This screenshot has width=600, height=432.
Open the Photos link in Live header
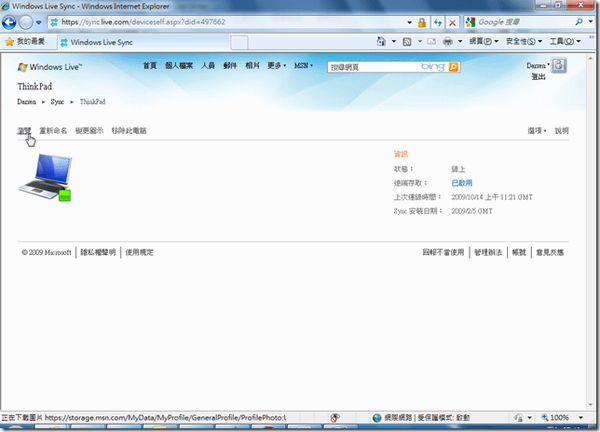252,66
